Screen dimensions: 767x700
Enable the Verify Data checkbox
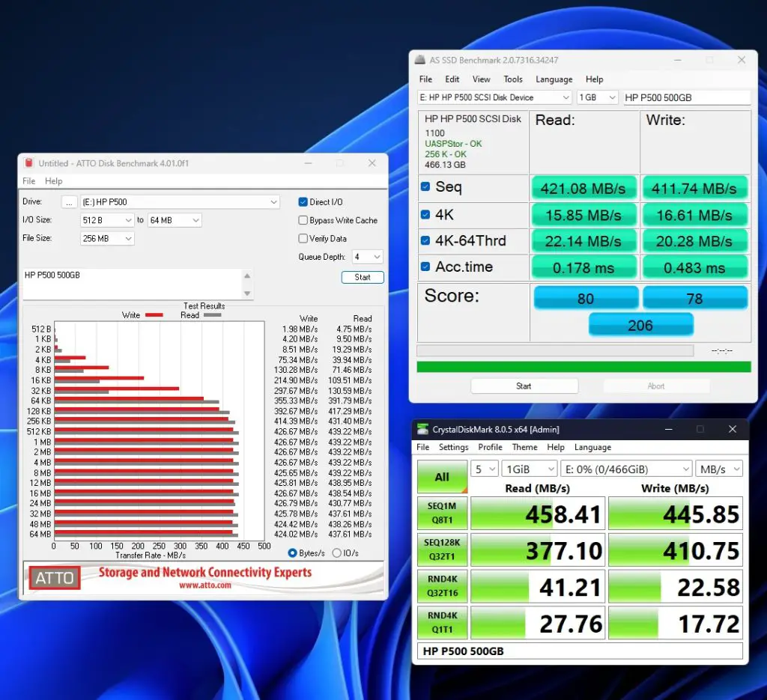pyautogui.click(x=303, y=238)
